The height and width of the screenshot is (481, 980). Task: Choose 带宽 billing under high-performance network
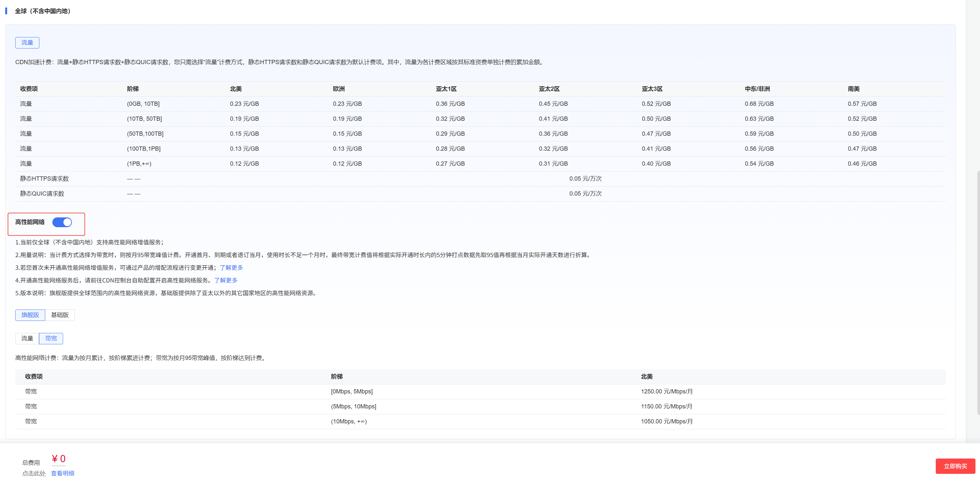click(x=51, y=339)
